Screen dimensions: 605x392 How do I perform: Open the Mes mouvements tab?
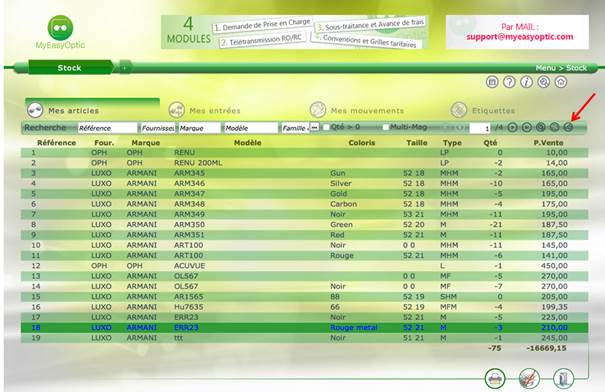point(357,110)
